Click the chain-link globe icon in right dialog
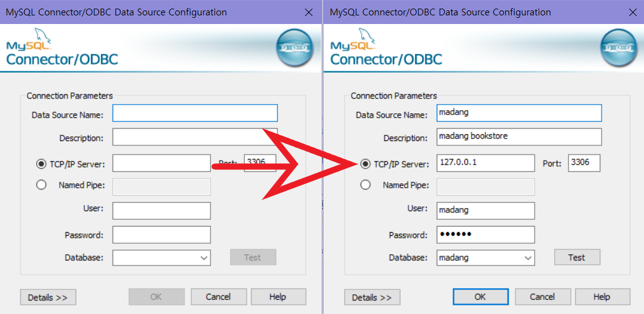Viewport: 644px width, 314px height. click(x=619, y=47)
